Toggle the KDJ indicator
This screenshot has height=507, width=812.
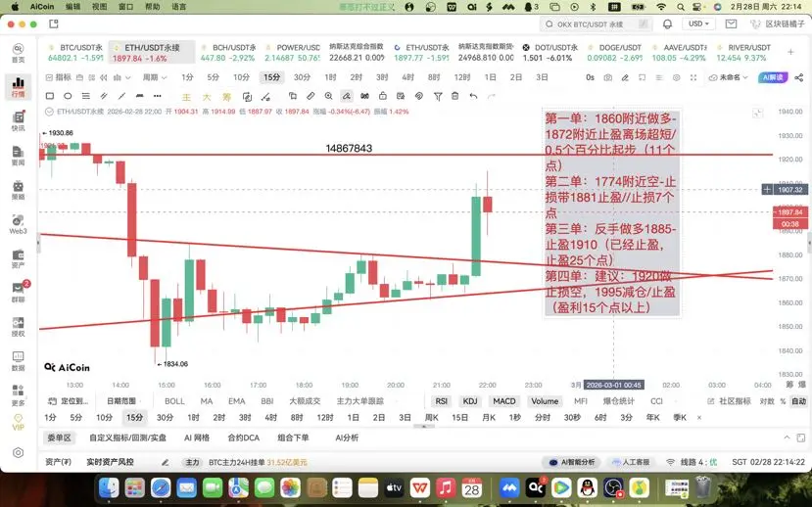[470, 401]
